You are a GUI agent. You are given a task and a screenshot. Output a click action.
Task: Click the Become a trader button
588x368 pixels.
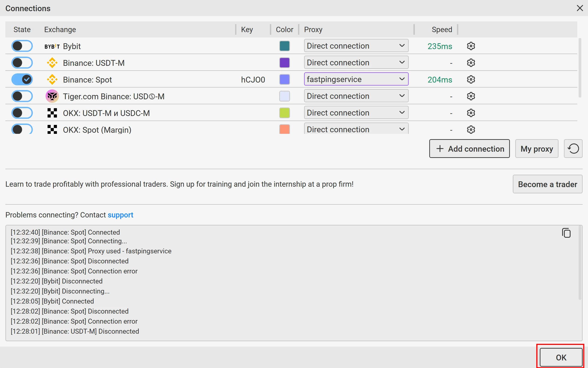click(x=547, y=184)
